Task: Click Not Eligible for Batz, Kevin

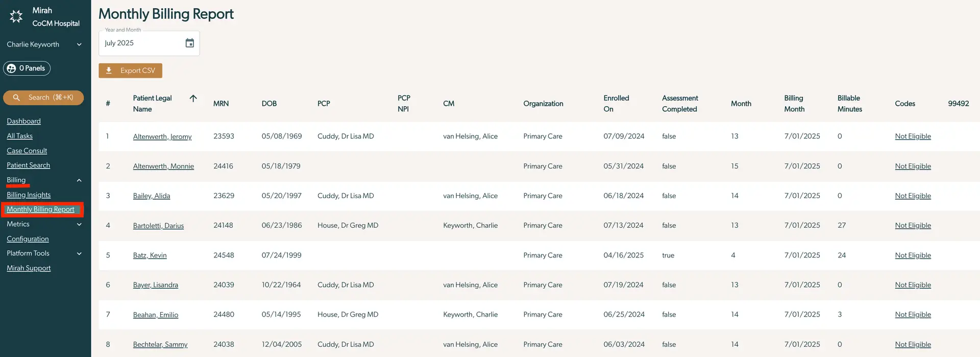Action: click(913, 255)
